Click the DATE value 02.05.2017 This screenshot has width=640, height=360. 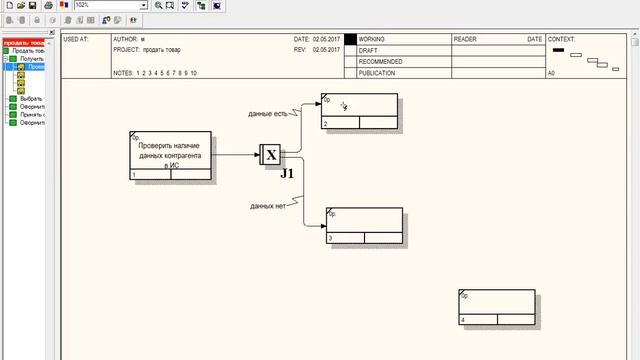point(327,39)
